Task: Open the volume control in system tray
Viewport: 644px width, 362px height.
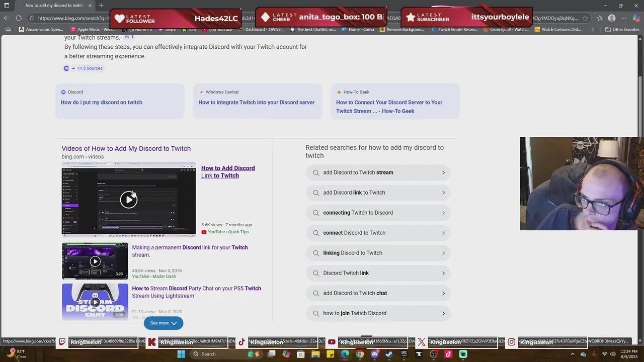Action: click(x=613, y=354)
